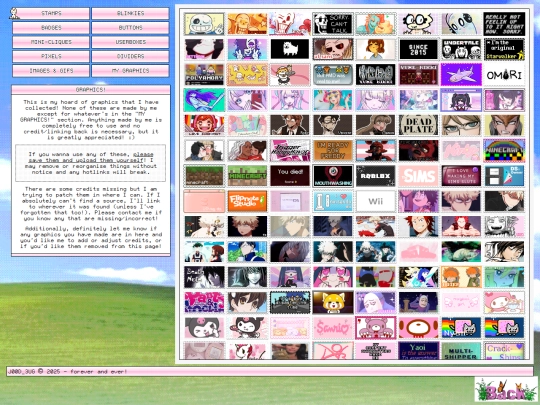The height and width of the screenshot is (405, 540).
Task: Select the green MINECRAFT logo stamp
Action: 247,176
